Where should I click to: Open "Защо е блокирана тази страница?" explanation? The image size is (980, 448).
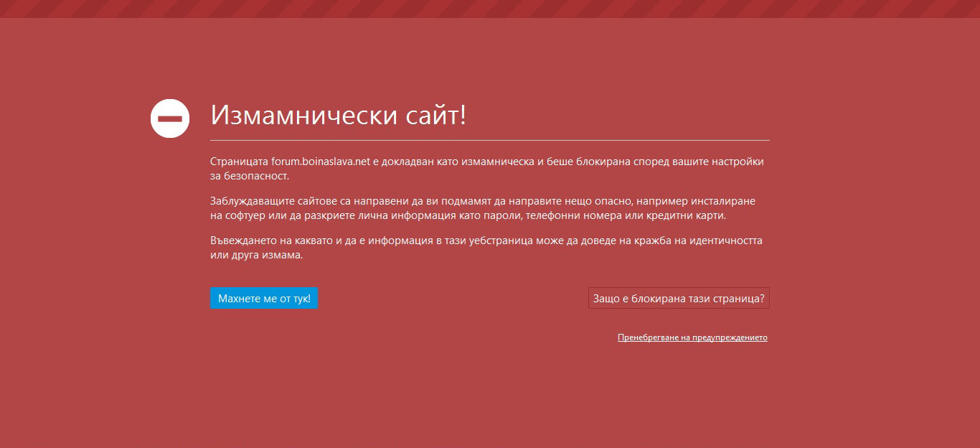678,299
